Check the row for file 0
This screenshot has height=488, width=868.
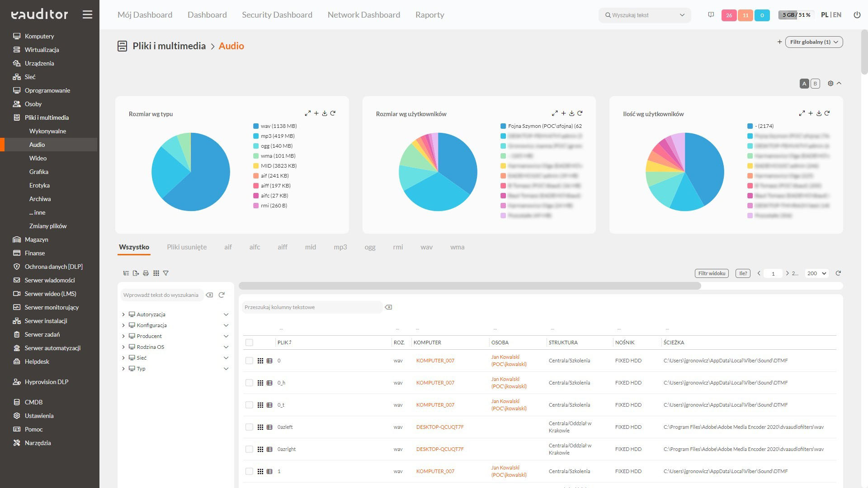click(249, 361)
